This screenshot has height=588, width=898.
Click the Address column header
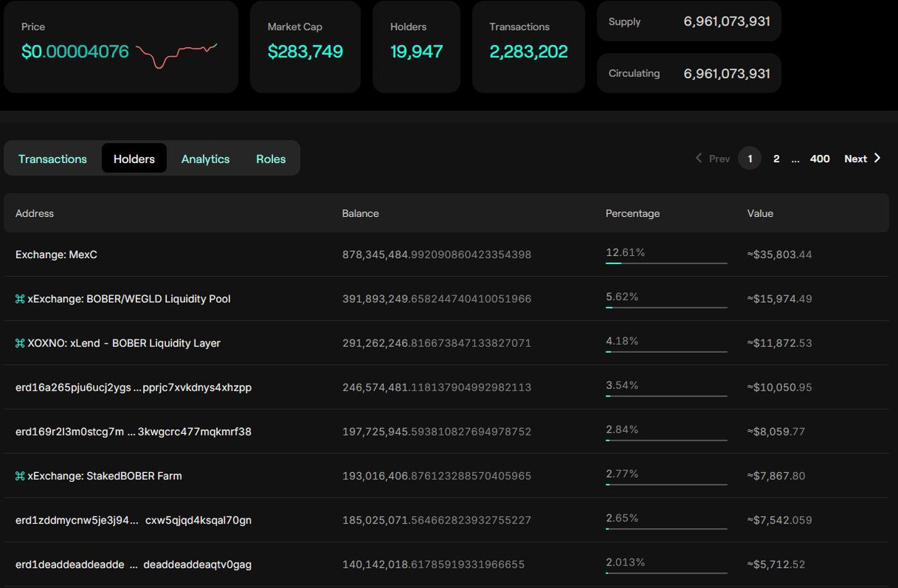34,213
